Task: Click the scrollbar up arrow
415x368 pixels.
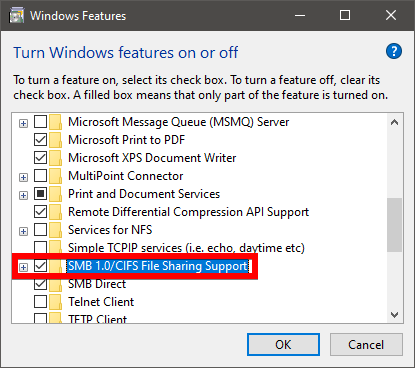Action: (x=394, y=122)
